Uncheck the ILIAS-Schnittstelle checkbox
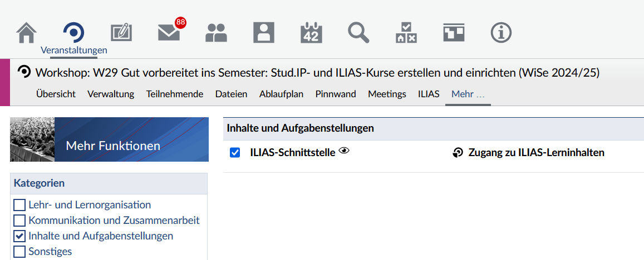The image size is (644, 260). tap(235, 153)
